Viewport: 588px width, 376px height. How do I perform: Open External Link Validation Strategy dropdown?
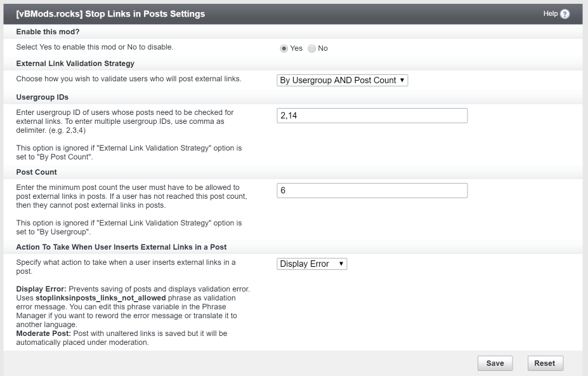(x=343, y=80)
